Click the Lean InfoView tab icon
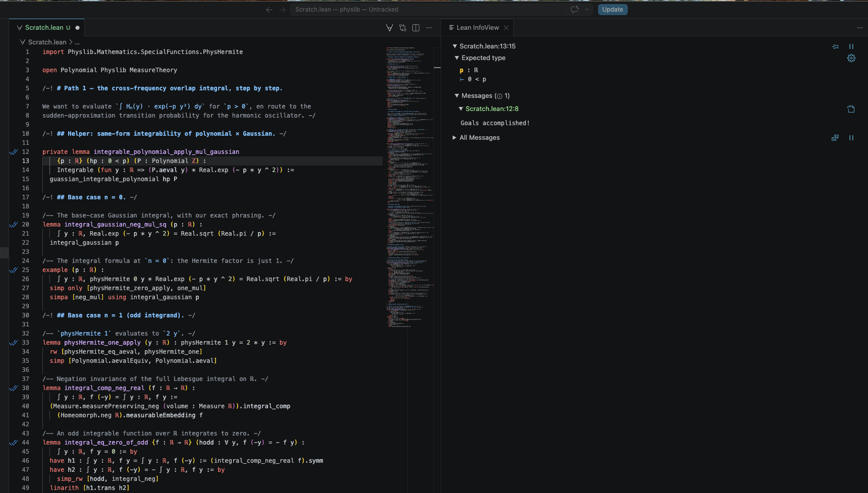The height and width of the screenshot is (493, 868). pos(451,28)
